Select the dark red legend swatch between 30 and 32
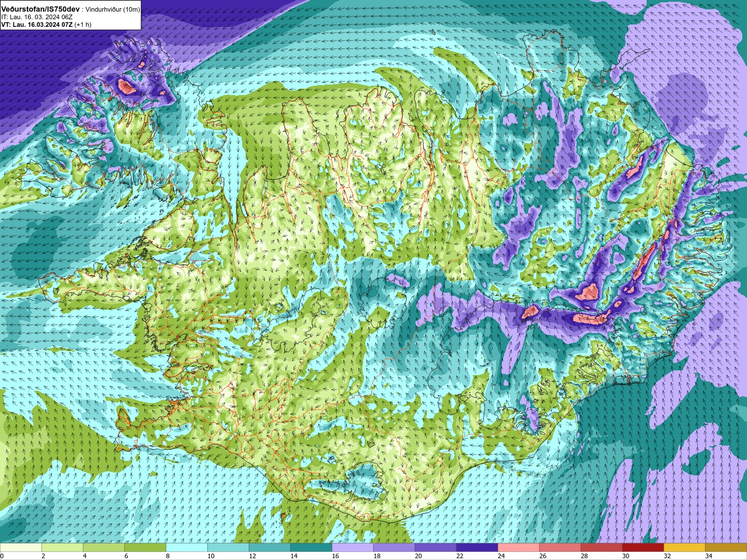This screenshot has height=560, width=747. (643, 548)
